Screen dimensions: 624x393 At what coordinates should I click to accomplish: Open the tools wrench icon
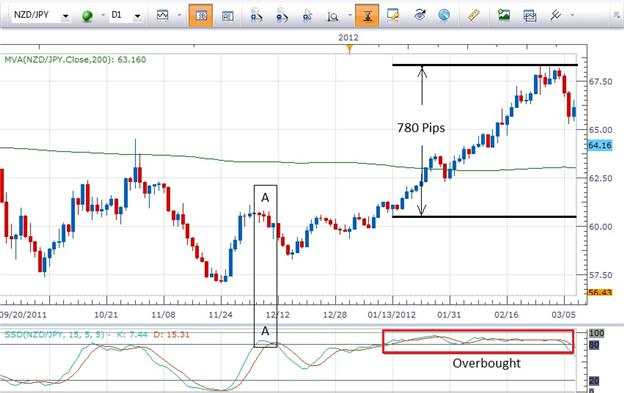[x=555, y=16]
